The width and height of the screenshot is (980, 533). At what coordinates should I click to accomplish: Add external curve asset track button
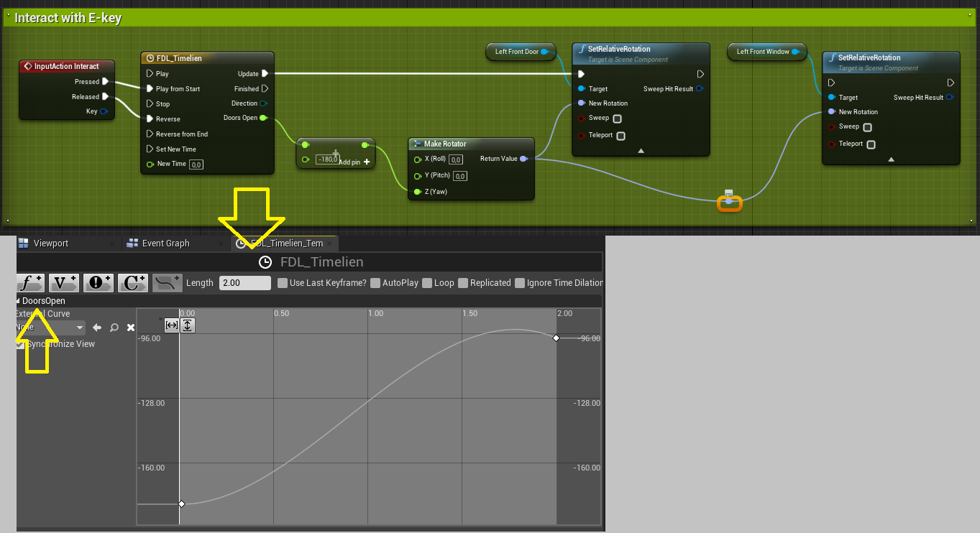(168, 283)
